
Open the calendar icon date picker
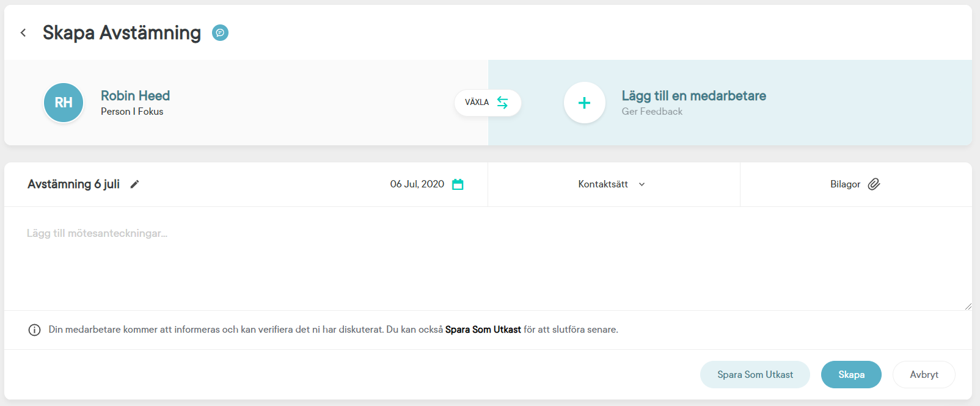[458, 184]
